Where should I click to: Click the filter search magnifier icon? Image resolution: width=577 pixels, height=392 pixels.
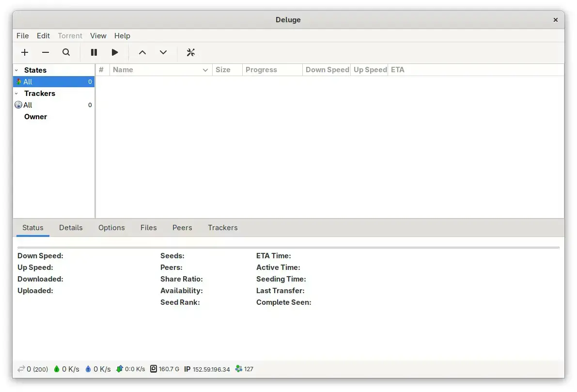(66, 52)
